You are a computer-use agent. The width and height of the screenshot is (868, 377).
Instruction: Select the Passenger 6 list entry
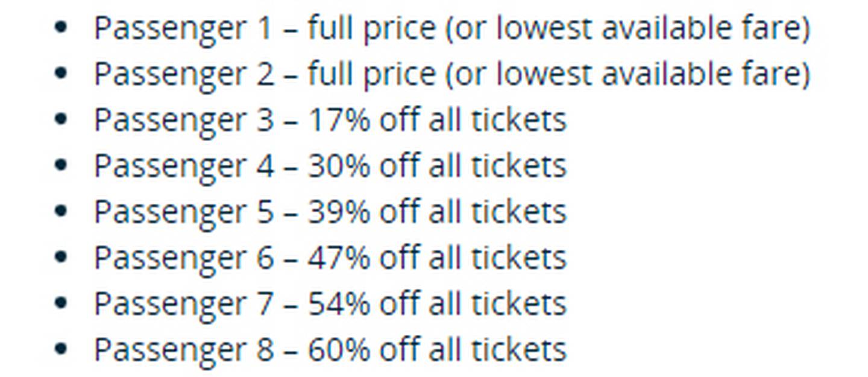point(330,258)
